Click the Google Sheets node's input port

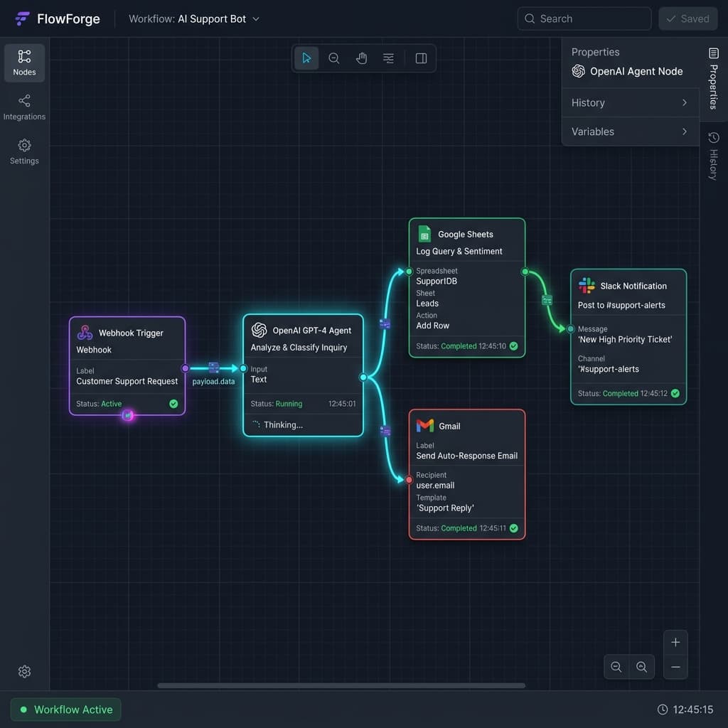[409, 271]
